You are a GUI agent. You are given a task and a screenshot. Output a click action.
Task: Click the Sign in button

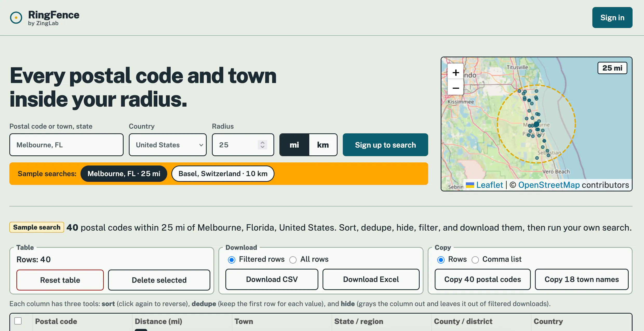coord(612,17)
